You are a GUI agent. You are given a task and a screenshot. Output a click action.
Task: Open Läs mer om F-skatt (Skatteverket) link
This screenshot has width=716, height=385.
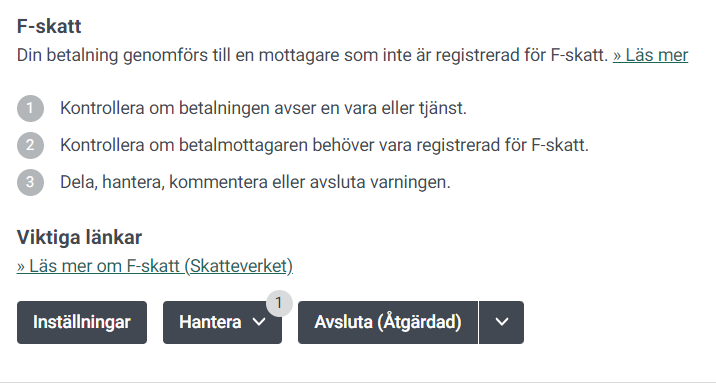click(155, 266)
